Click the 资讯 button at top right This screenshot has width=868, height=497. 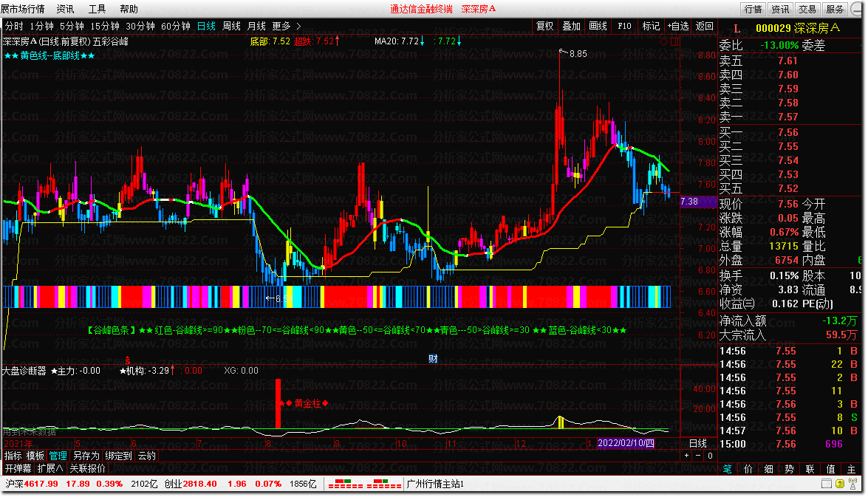coord(781,9)
